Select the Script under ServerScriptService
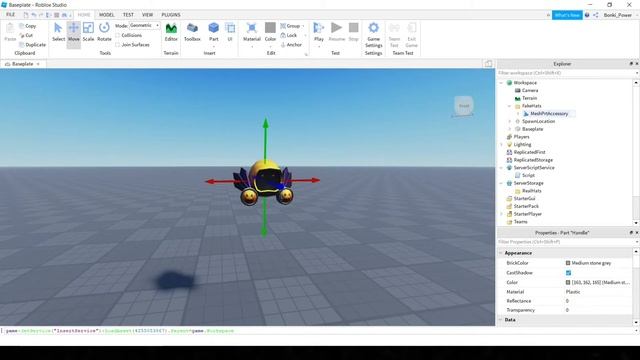Image resolution: width=640 pixels, height=360 pixels. point(528,176)
